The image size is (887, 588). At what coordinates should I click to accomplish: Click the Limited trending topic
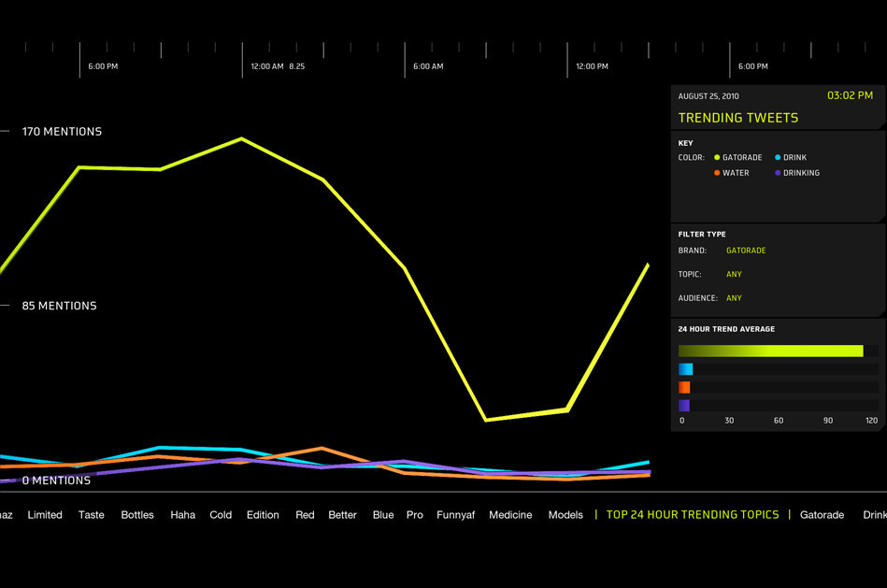click(x=45, y=515)
